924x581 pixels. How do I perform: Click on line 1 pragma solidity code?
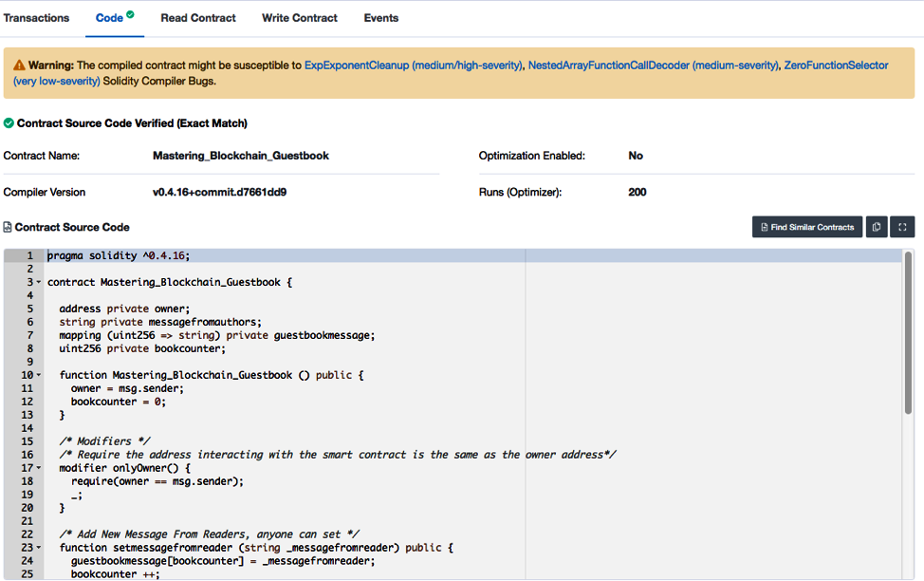(119, 255)
